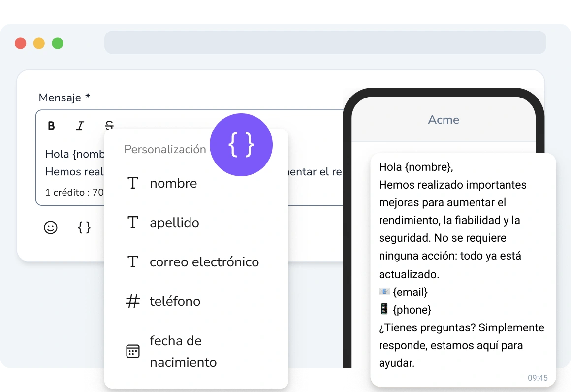Apply strikethrough formatting
This screenshot has width=571, height=392.
(109, 126)
